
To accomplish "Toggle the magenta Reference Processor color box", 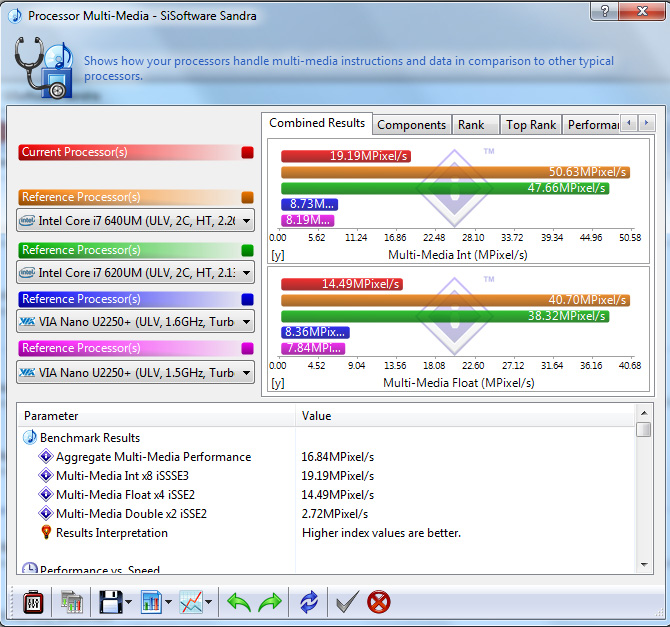I will (247, 348).
